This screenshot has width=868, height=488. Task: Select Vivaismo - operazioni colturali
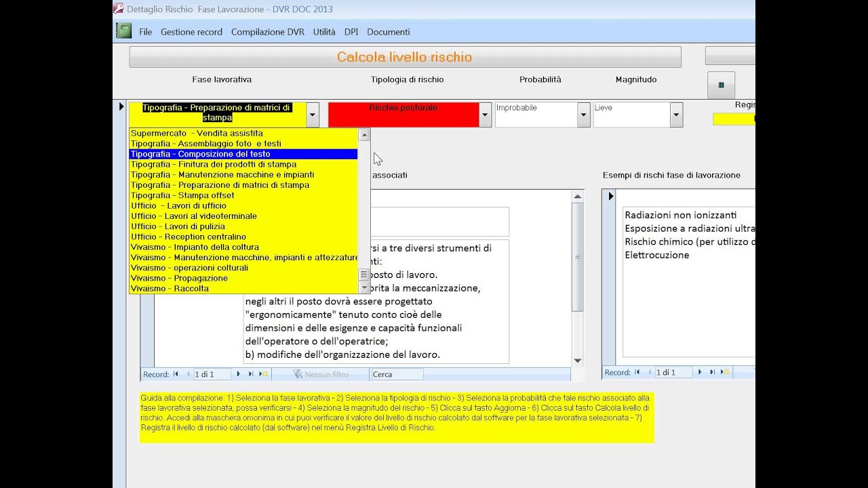click(x=243, y=268)
